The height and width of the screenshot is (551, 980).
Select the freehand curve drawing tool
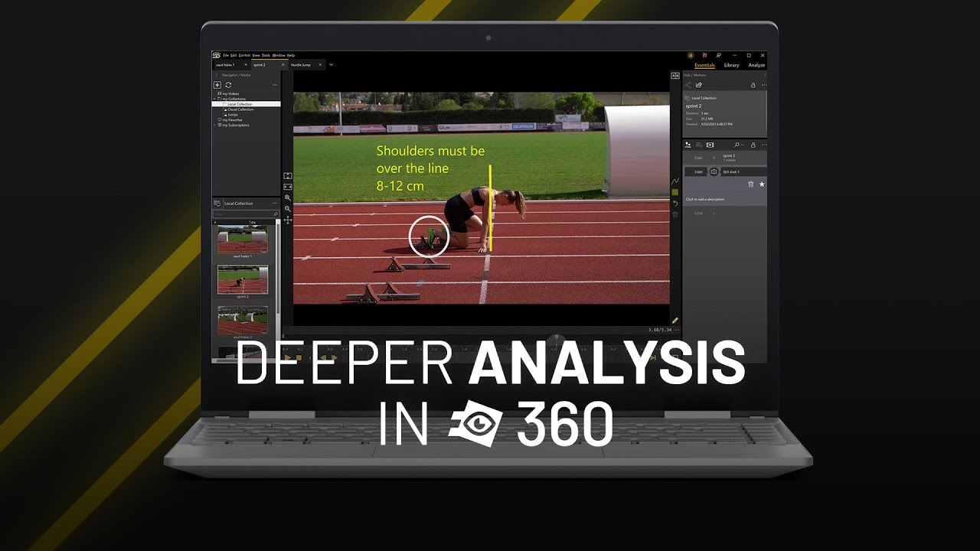click(675, 181)
